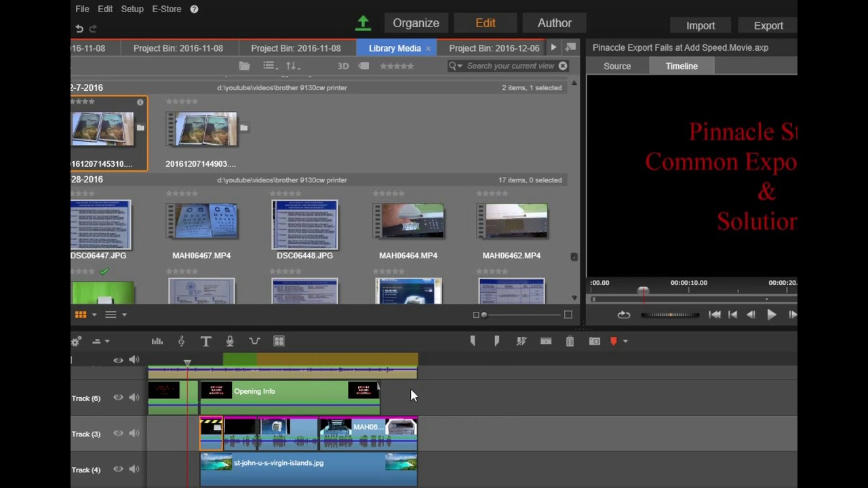The width and height of the screenshot is (868, 488).
Task: Clear the library search field
Action: 563,66
